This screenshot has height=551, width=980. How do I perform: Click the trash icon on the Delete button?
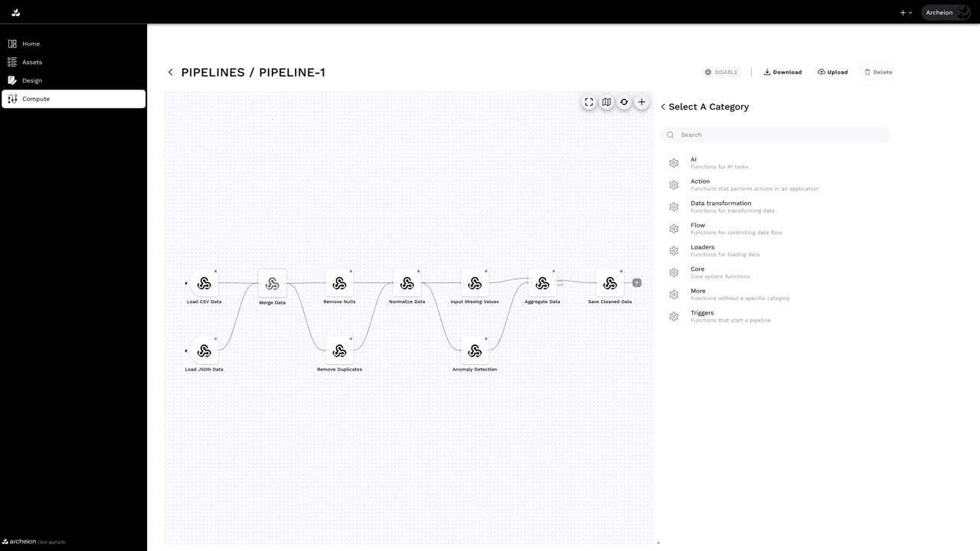868,72
